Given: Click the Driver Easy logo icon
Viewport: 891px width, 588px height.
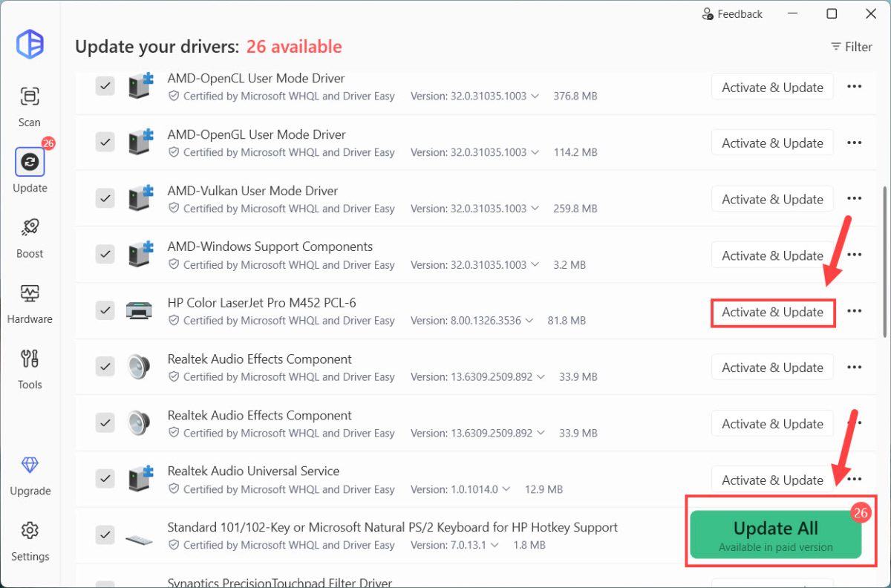Looking at the screenshot, I should [30, 45].
